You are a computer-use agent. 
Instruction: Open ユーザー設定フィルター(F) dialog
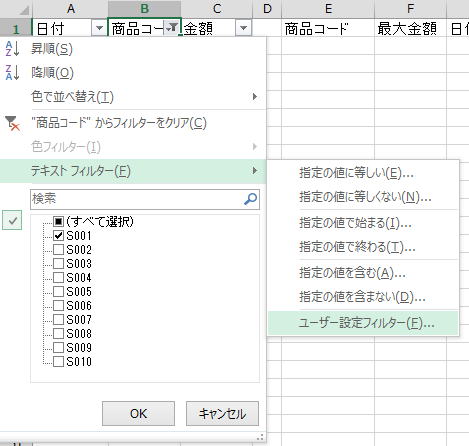[363, 323]
